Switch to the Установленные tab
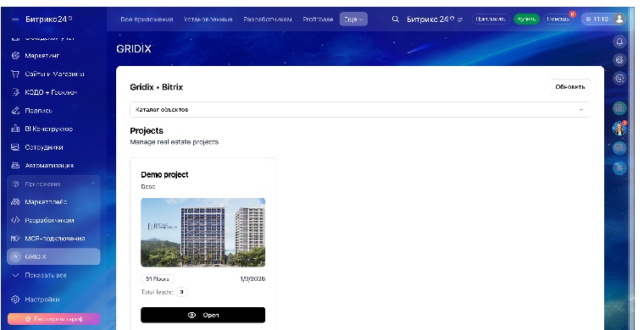 pos(208,19)
